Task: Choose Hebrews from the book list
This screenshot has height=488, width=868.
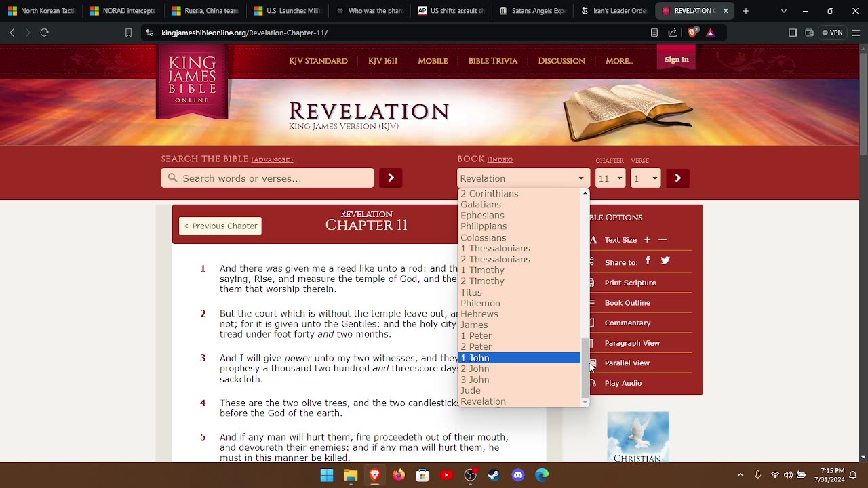Action: (519, 314)
